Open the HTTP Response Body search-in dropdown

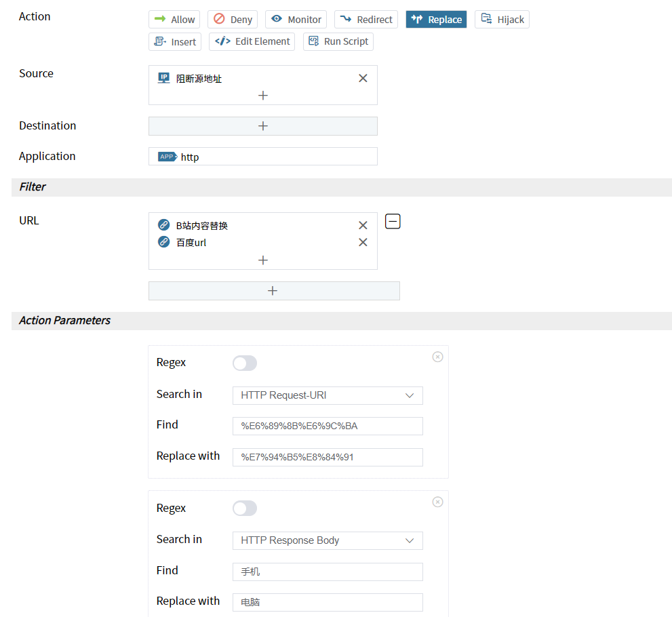click(x=328, y=540)
